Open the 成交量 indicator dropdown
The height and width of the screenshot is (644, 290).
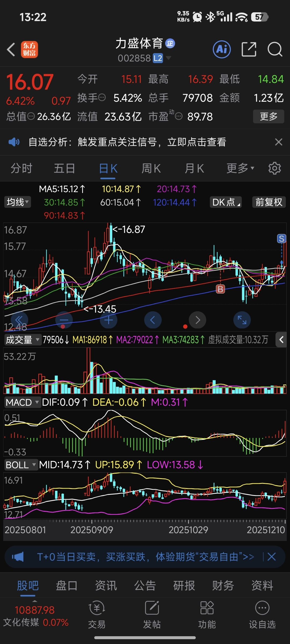23,340
